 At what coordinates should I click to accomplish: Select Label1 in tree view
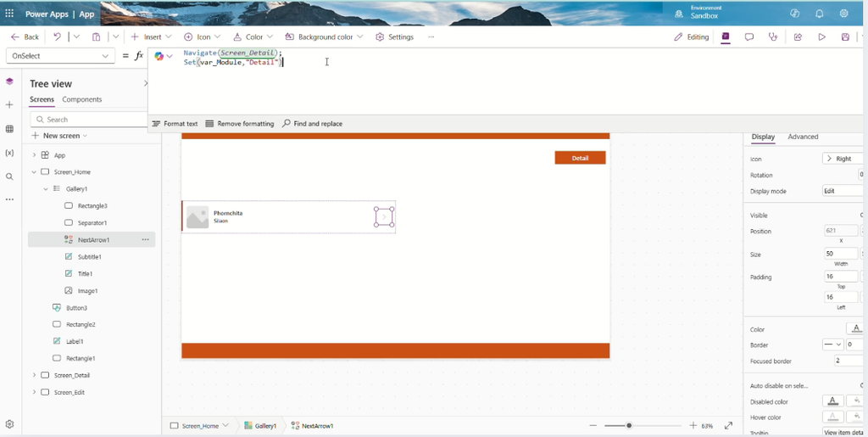[75, 341]
